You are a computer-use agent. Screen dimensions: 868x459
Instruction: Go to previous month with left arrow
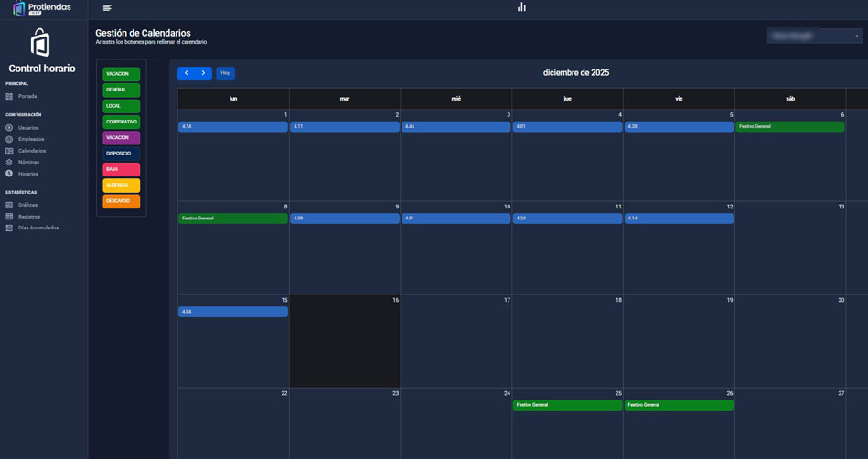tap(186, 73)
